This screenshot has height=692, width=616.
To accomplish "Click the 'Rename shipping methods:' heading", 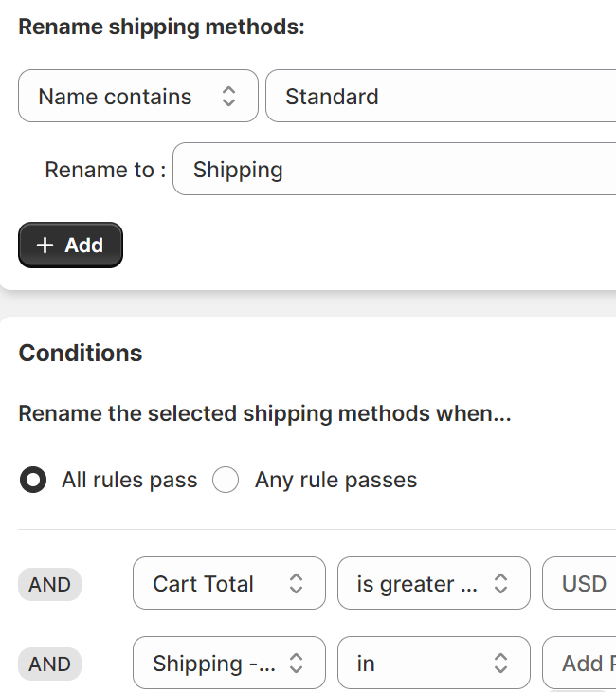I will [x=161, y=27].
